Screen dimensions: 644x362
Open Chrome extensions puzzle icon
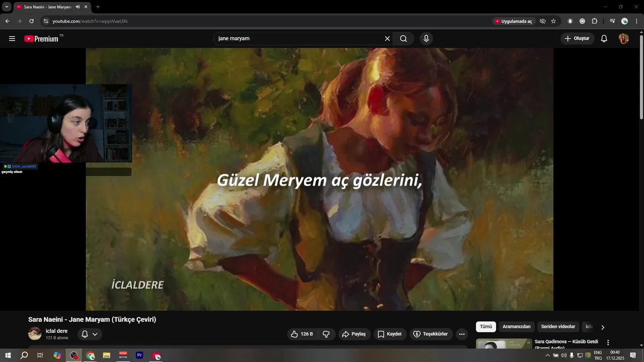tap(595, 21)
